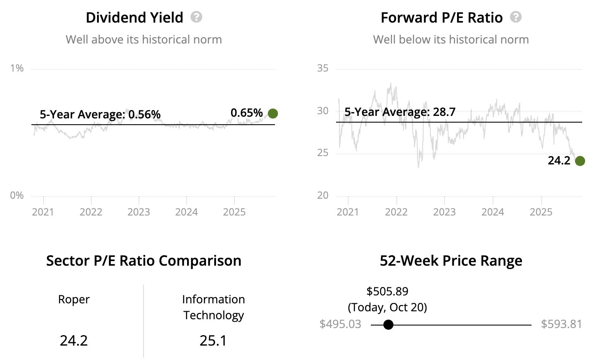
Task: Click the $495.03 52-week low price
Action: coord(340,324)
